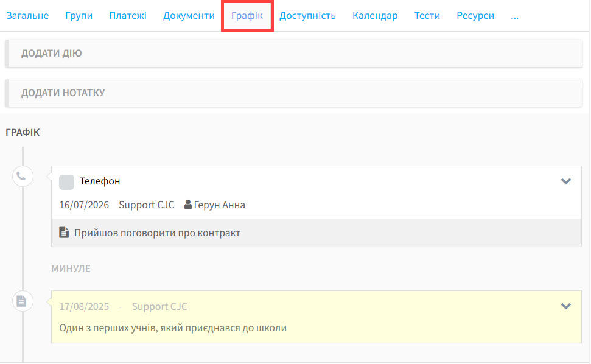
Task: Click the person icon beside Герун Анна
Action: pos(187,205)
